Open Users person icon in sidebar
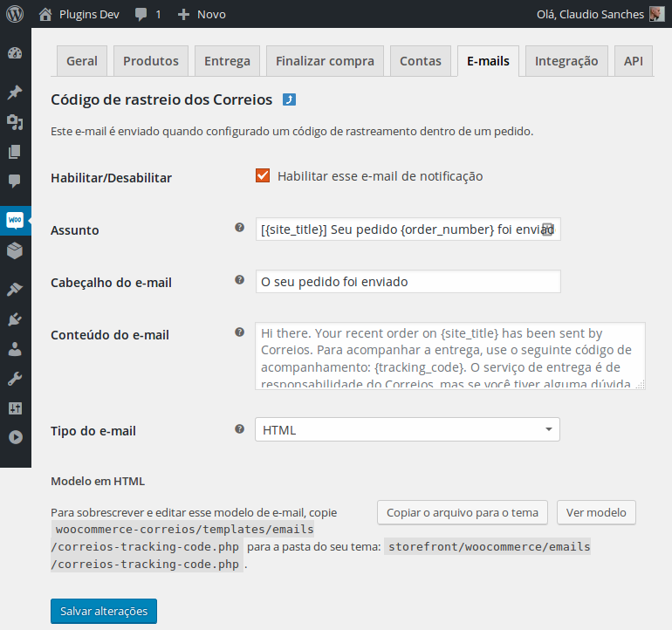 tap(15, 349)
